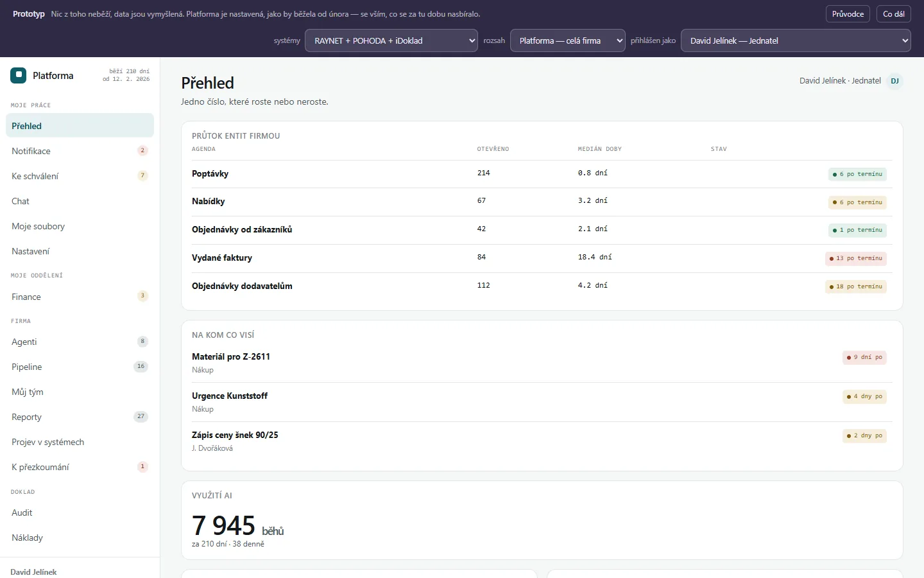Open the Materiál pro Z-2611 item
This screenshot has height=578, width=924.
pyautogui.click(x=542, y=363)
